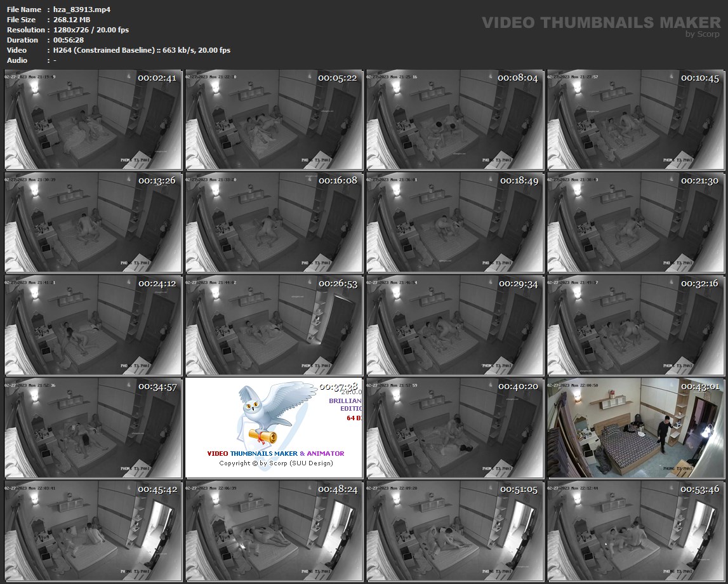728x584 pixels.
Task: Click the Resolution label
Action: [x=26, y=30]
